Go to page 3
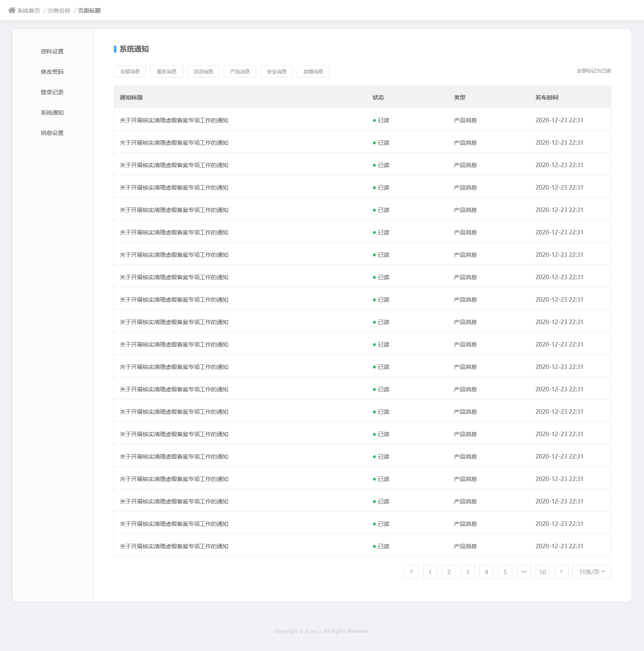 [468, 572]
